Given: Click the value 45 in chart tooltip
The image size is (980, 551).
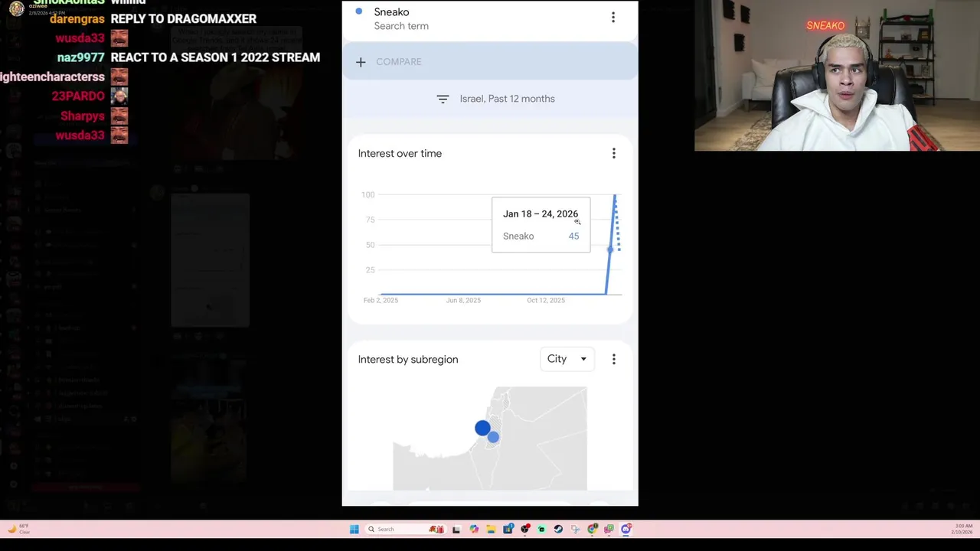Looking at the screenshot, I should (x=573, y=236).
